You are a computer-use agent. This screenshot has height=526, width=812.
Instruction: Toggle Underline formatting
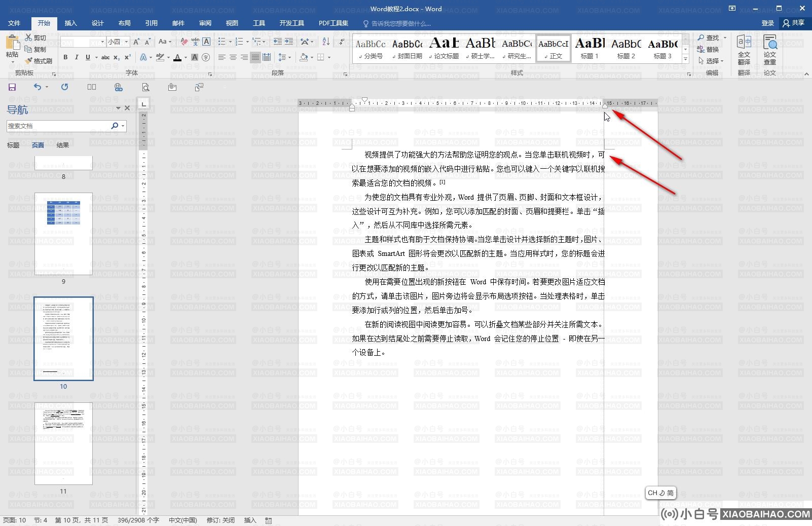point(88,57)
